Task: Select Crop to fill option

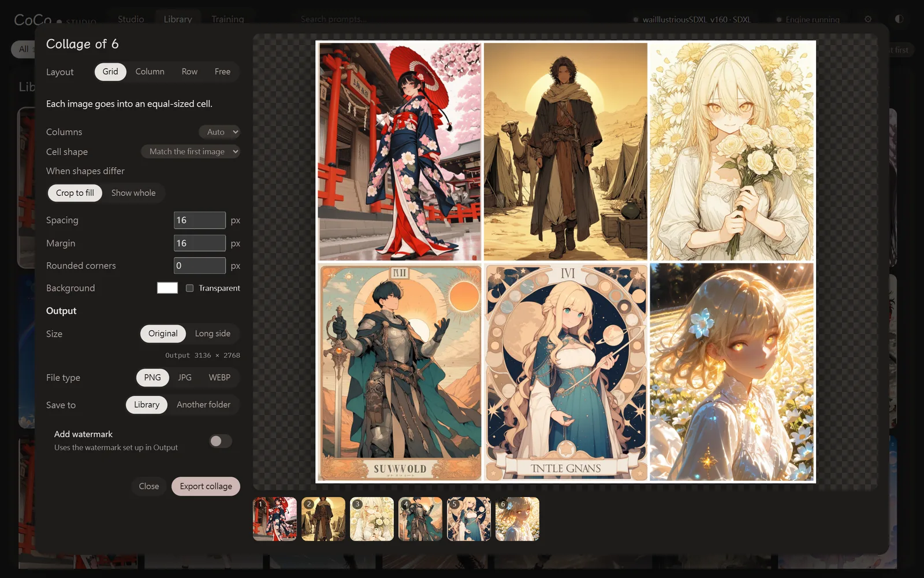Action: [x=75, y=193]
